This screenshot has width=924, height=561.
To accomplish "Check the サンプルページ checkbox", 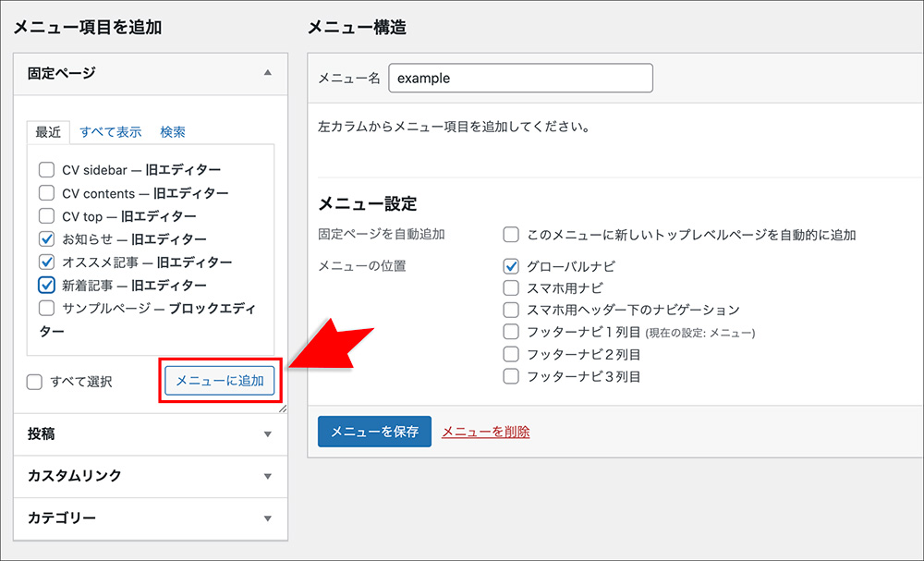I will 46,308.
